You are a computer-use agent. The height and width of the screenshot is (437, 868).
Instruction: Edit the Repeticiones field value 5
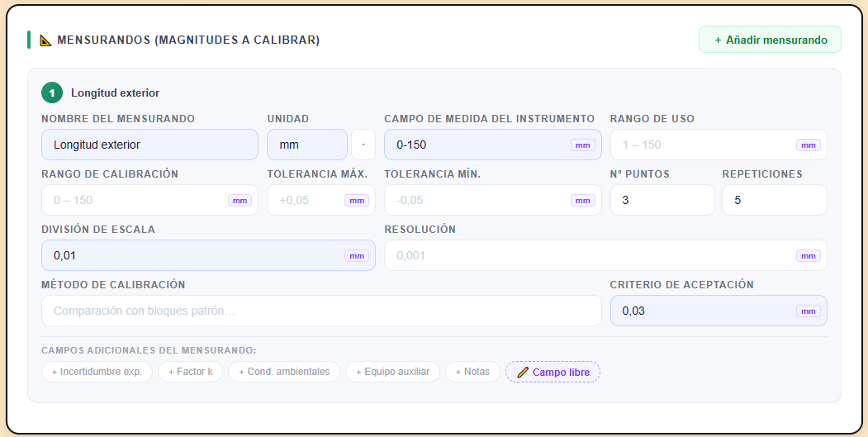click(x=775, y=200)
